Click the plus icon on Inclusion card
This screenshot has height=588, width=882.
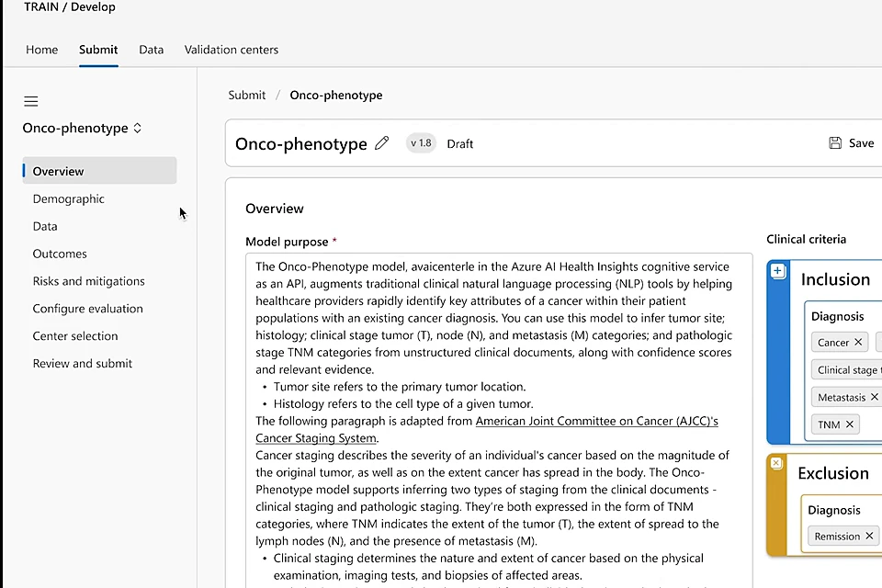[x=777, y=271]
